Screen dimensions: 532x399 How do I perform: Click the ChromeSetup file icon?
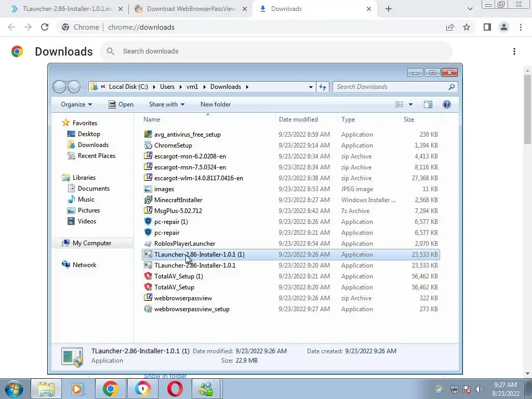[x=148, y=145]
